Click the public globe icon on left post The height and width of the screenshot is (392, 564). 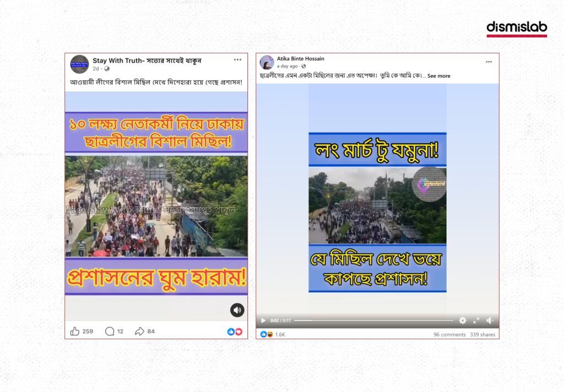point(107,69)
